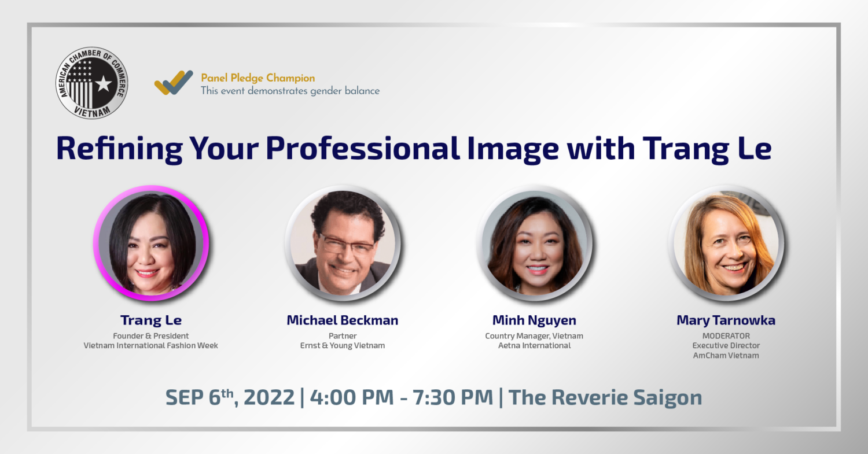Click the name 'Minh Nguyen'
This screenshot has height=454, width=868.
[534, 320]
